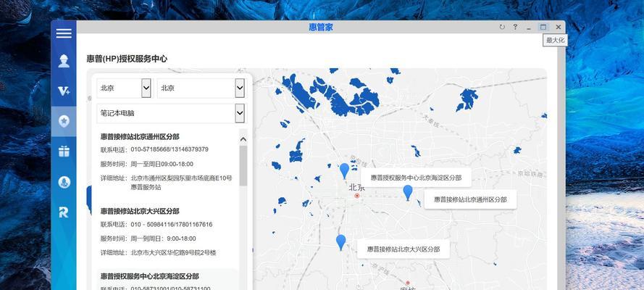The image size is (644, 290).
Task: Click phone number 010－50984116/17801167616
Action: pyautogui.click(x=172, y=224)
